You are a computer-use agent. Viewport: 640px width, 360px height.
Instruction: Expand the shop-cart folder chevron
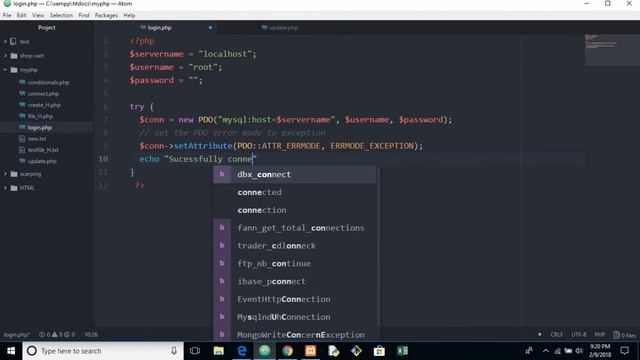(5, 56)
